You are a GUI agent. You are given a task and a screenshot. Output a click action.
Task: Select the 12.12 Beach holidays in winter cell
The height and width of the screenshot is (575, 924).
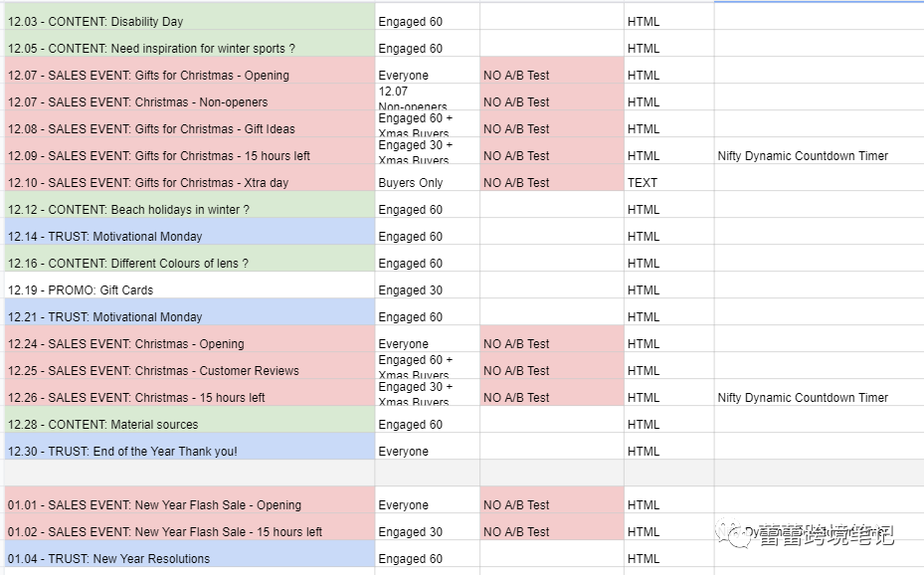coord(190,204)
